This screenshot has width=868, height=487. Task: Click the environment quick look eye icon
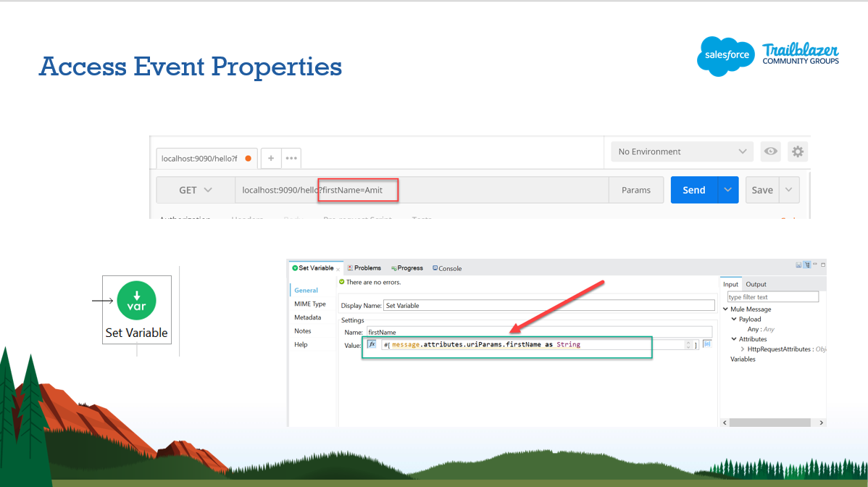(771, 151)
